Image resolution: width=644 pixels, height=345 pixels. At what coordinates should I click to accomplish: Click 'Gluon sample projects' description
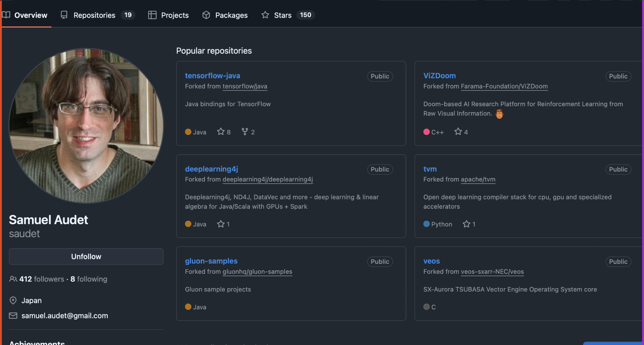(x=218, y=289)
